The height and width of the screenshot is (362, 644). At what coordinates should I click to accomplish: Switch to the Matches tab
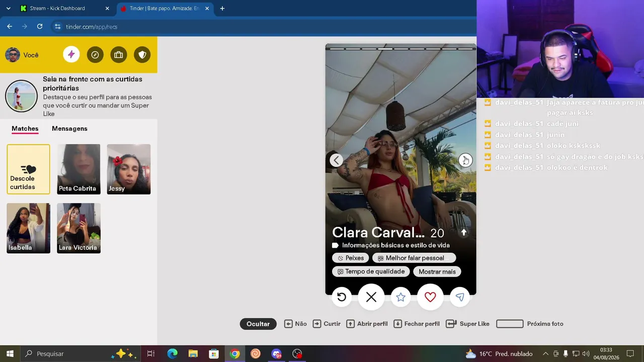(x=25, y=129)
